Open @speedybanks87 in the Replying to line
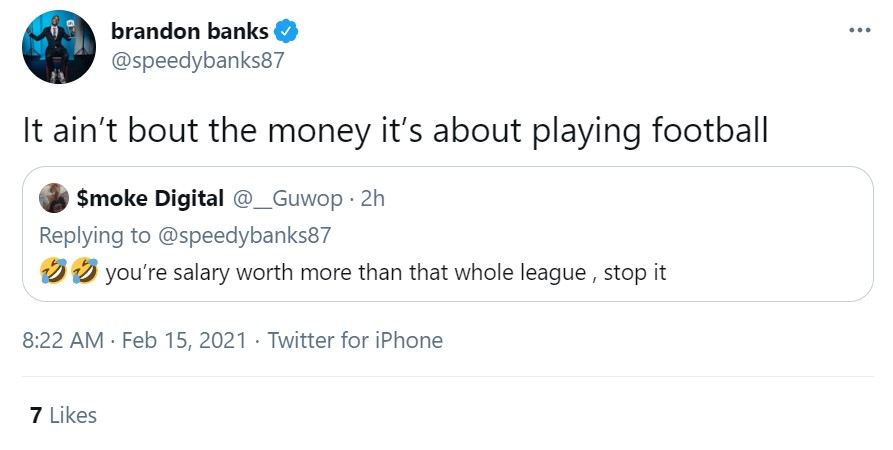The width and height of the screenshot is (893, 450). click(x=244, y=235)
